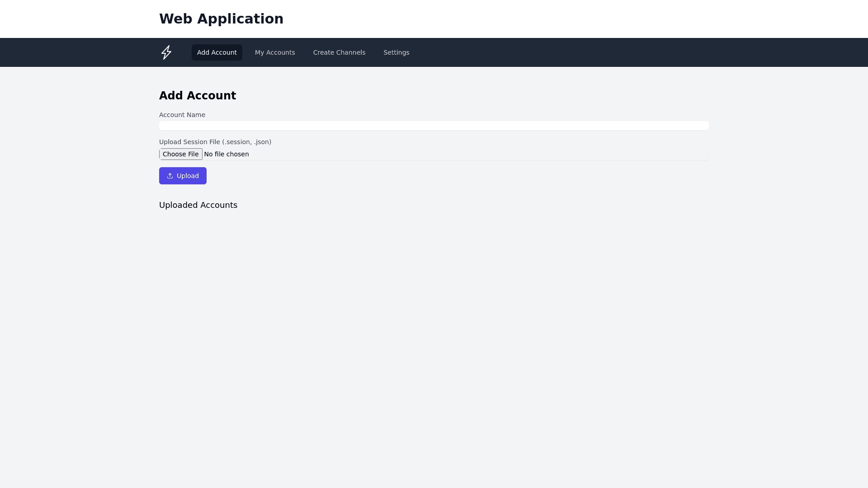
Task: Click the 'No file chosen' text
Action: [x=226, y=154]
